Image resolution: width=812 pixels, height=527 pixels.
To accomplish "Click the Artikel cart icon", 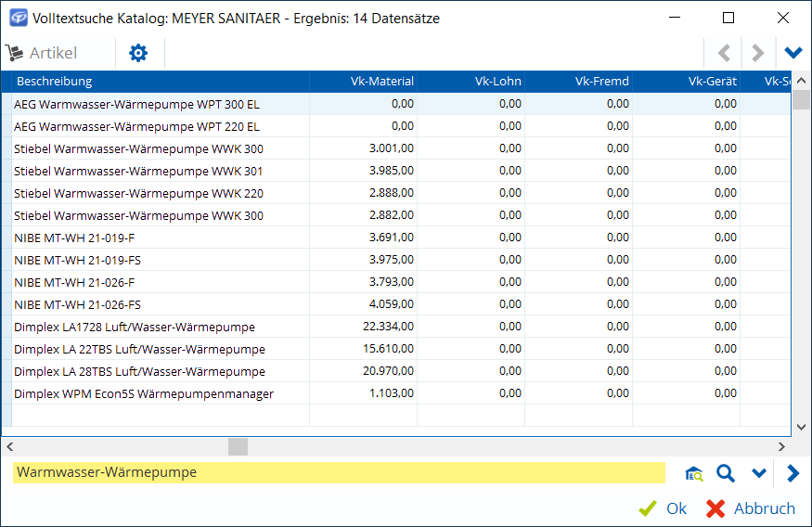I will [15, 53].
